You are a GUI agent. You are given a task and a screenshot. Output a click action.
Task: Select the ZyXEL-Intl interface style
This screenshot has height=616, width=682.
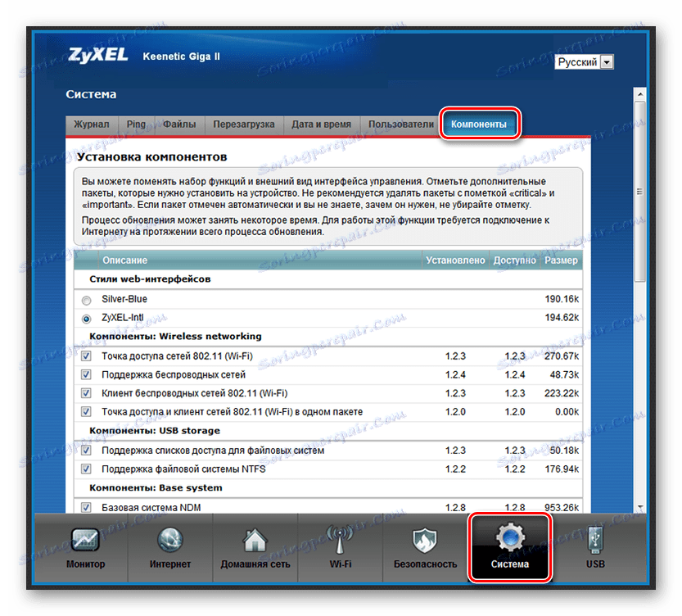(87, 319)
